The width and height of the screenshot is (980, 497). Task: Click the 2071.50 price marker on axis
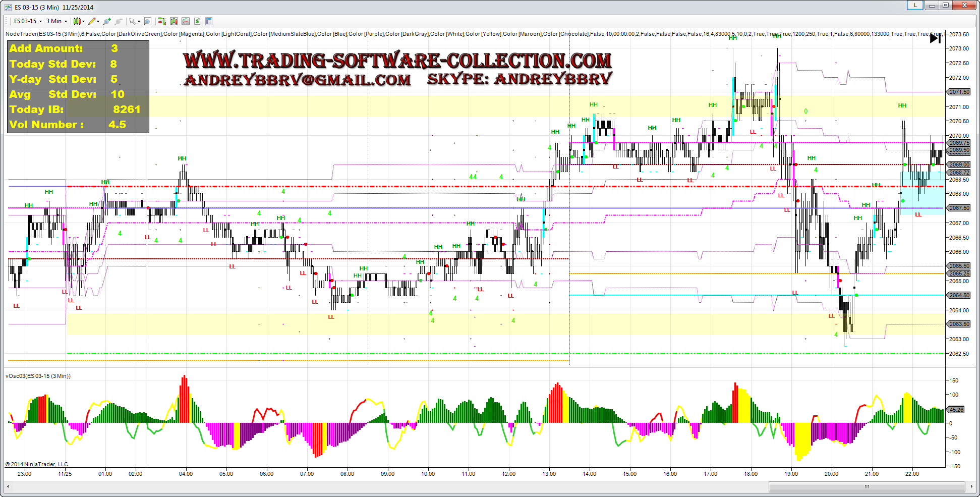point(959,92)
